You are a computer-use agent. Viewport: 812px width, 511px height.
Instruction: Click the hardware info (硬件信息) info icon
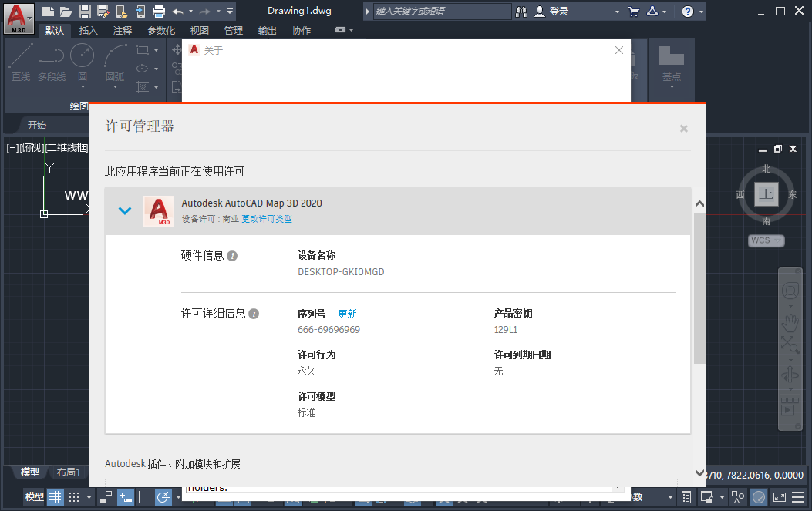coord(232,256)
